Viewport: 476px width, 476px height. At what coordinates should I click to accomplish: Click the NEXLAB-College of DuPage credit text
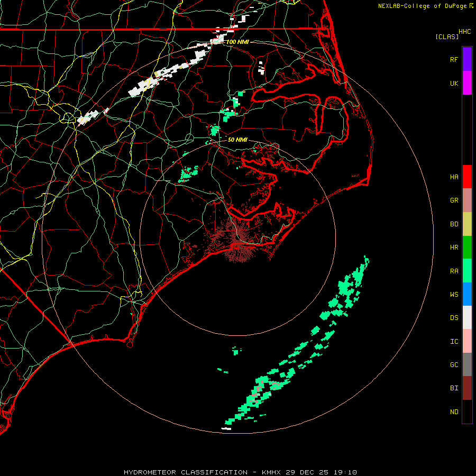point(422,6)
